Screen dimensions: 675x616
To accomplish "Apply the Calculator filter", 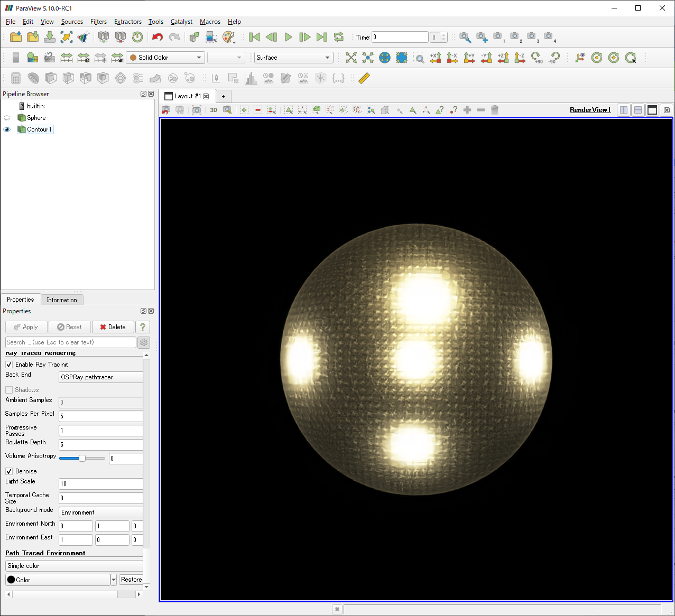I will (15, 78).
